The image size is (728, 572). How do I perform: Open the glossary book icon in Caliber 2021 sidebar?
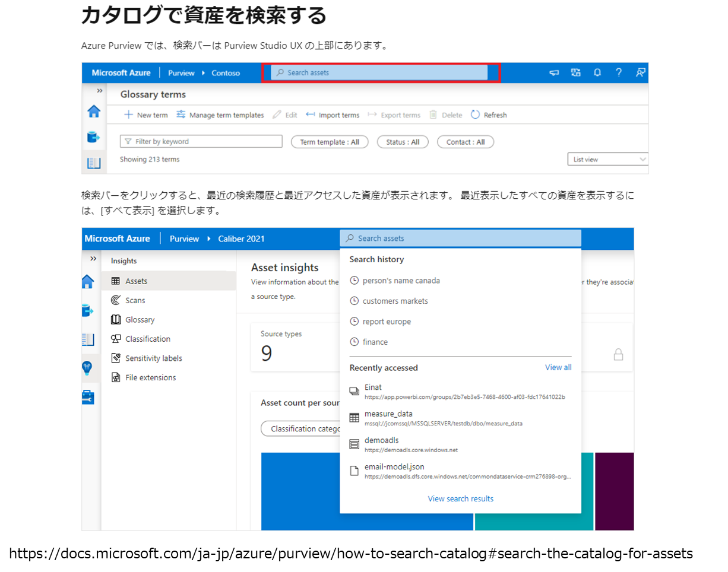tap(88, 339)
